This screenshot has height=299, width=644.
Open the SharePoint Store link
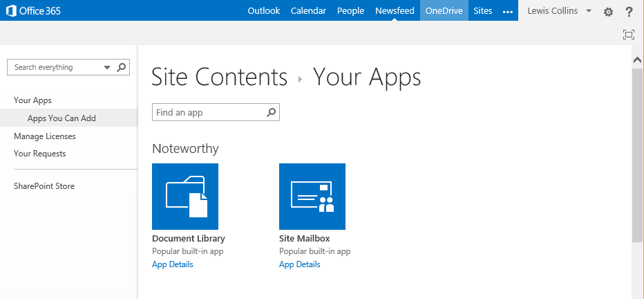[44, 186]
